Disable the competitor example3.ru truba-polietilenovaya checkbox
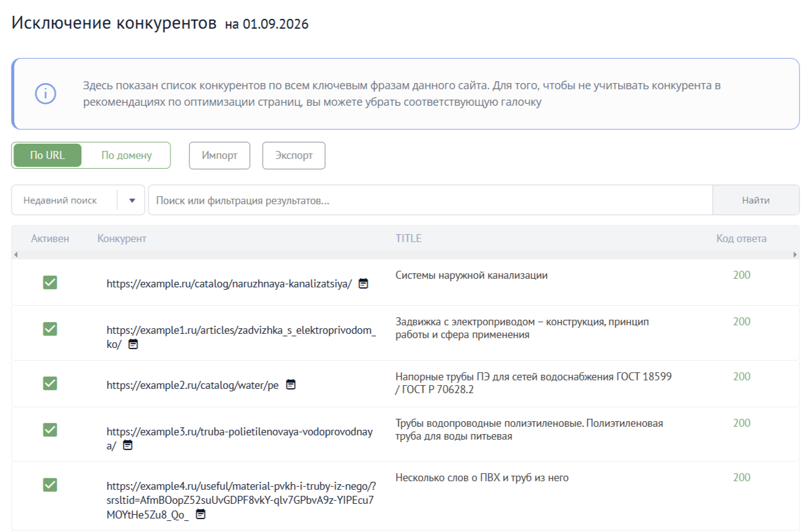 tap(50, 430)
